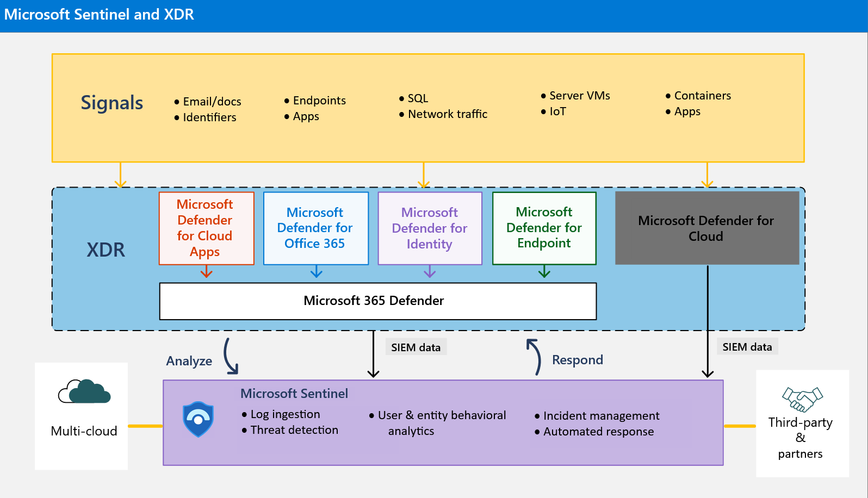Select Microsoft Defender for Endpoint box
This screenshot has height=498, width=868.
(544, 228)
